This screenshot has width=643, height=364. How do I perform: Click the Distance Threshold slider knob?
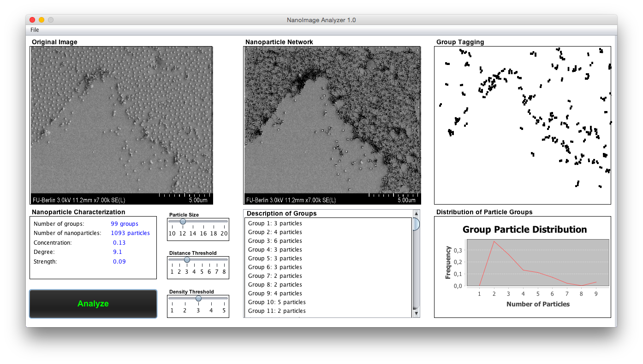[x=187, y=260]
